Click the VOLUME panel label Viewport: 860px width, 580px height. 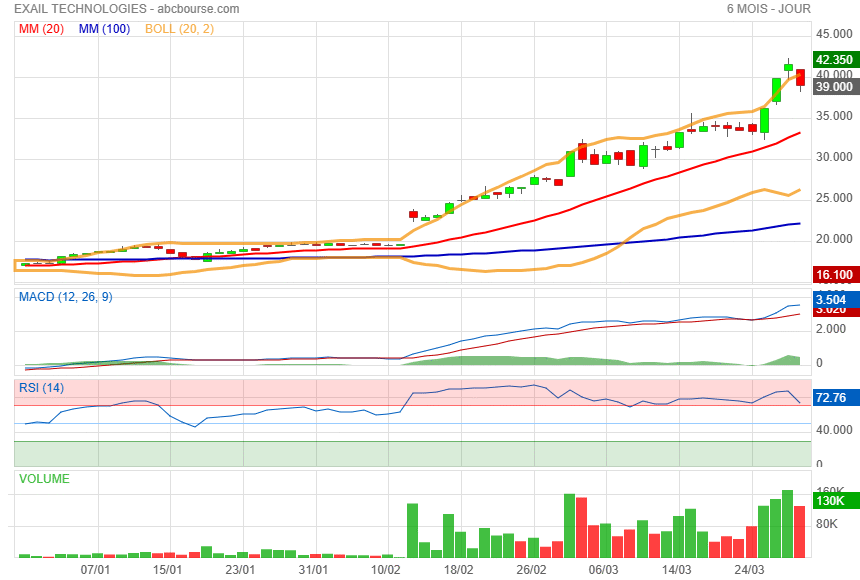tap(44, 479)
